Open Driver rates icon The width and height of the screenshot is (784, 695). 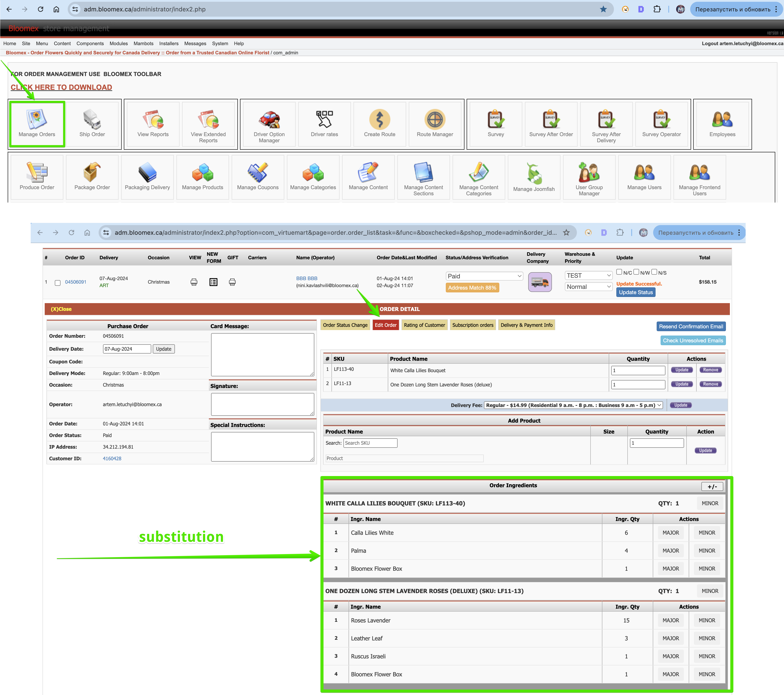click(324, 124)
